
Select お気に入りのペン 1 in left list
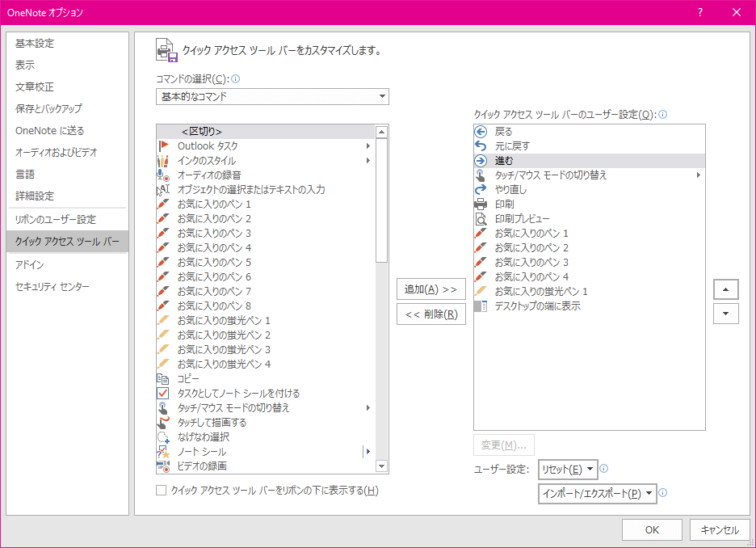(266, 204)
